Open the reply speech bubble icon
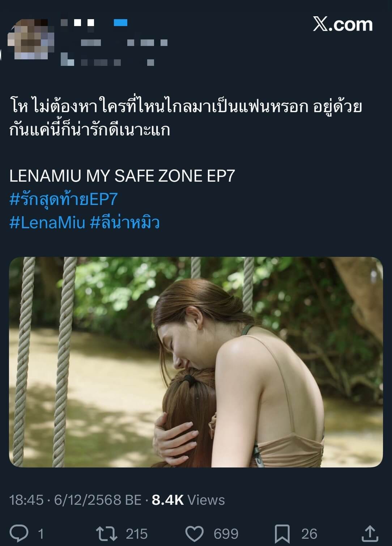 (19, 533)
